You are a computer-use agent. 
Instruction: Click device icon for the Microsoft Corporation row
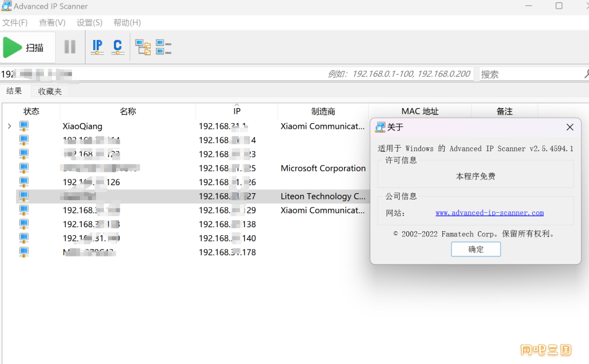[x=24, y=168]
